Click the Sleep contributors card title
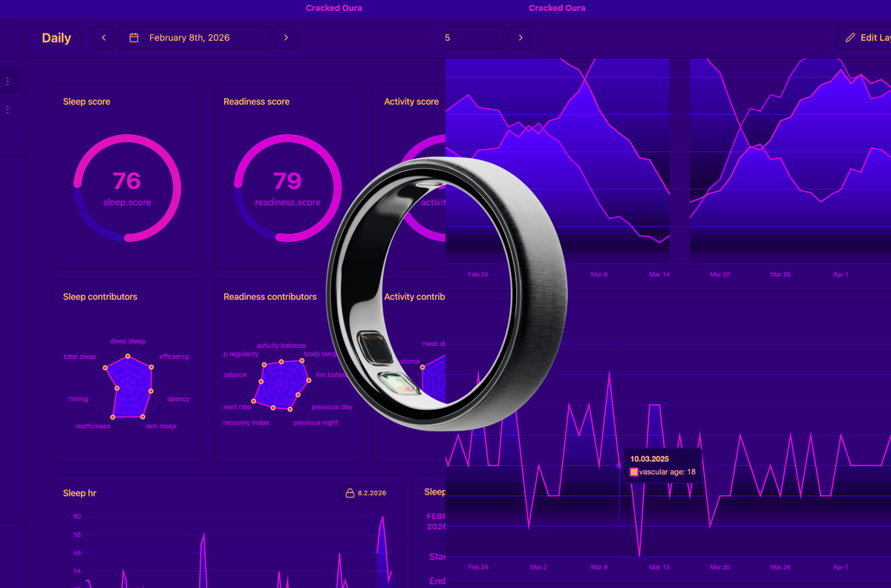891x588 pixels. [x=100, y=297]
